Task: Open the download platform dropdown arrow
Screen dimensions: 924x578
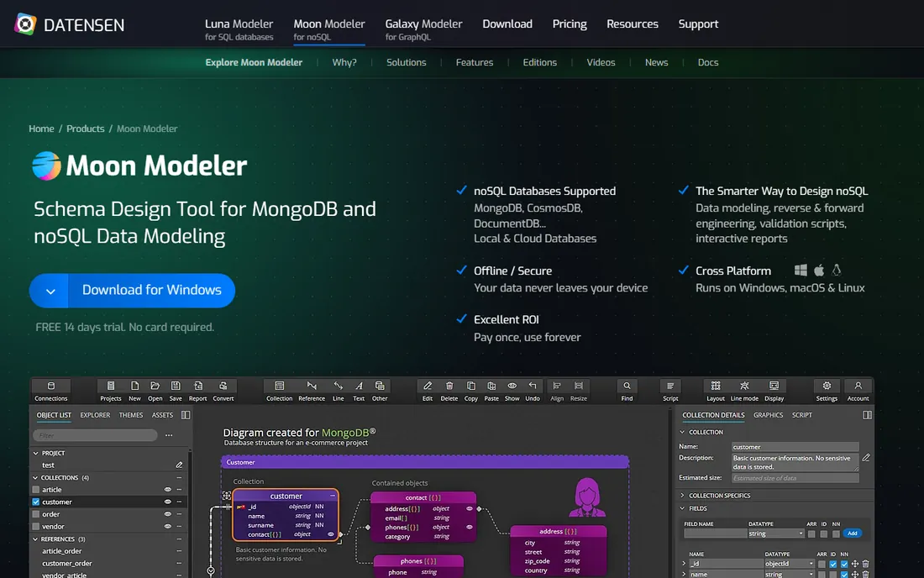Action: tap(50, 291)
